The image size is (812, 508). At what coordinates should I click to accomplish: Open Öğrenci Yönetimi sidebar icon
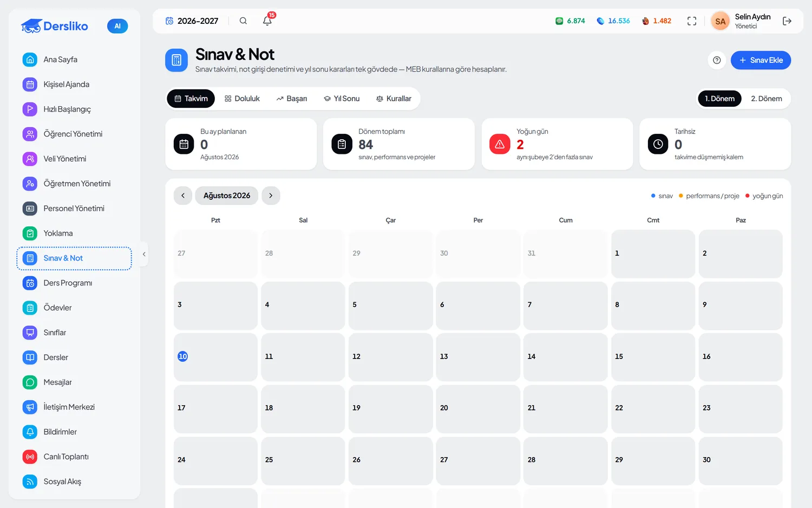tap(30, 134)
